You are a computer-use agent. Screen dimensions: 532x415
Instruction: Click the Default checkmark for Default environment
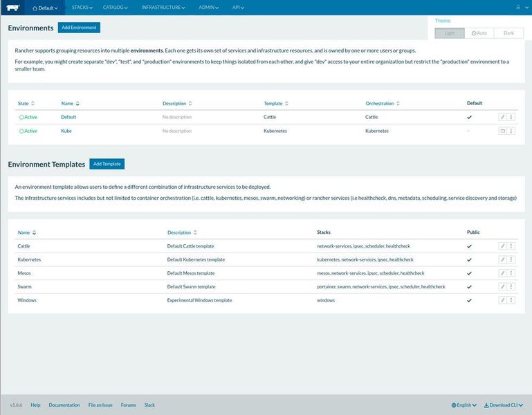pos(469,117)
